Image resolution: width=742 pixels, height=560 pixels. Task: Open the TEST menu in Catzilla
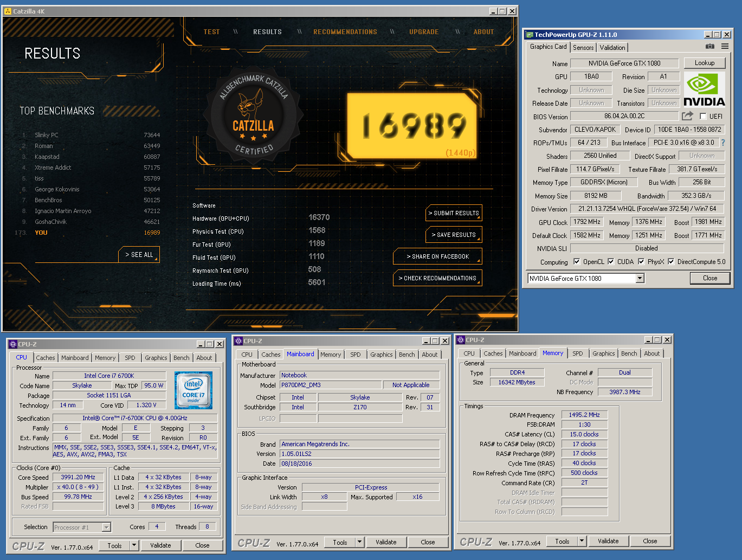(211, 32)
